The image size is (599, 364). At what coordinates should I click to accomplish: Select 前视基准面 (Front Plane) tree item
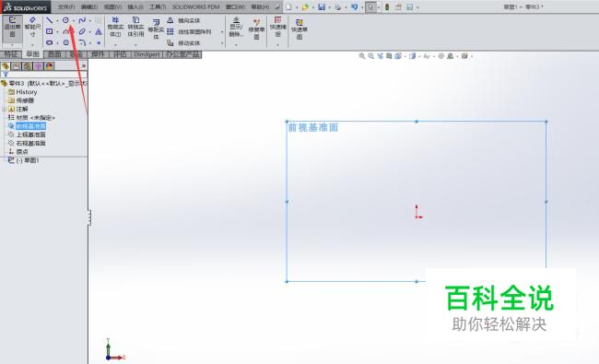31,126
